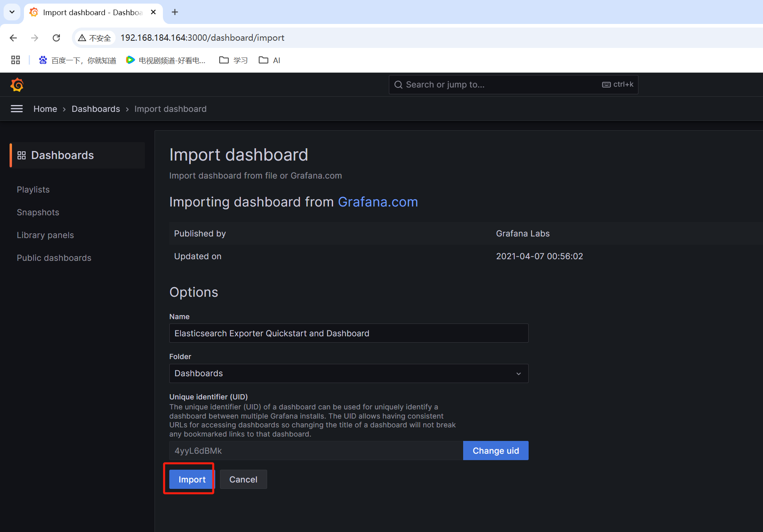Click the Cancel button

pyautogui.click(x=243, y=479)
